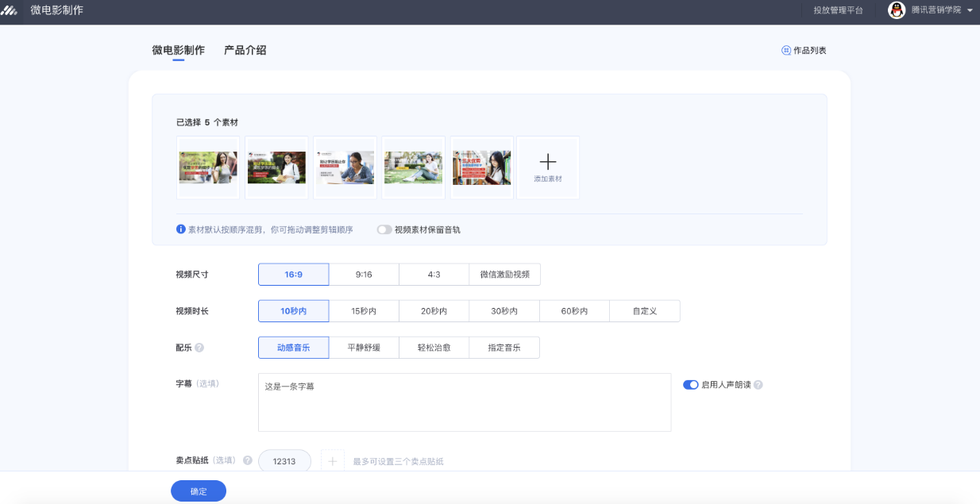
Task: Click the help icon next to 卖点贴纸
Action: [246, 460]
